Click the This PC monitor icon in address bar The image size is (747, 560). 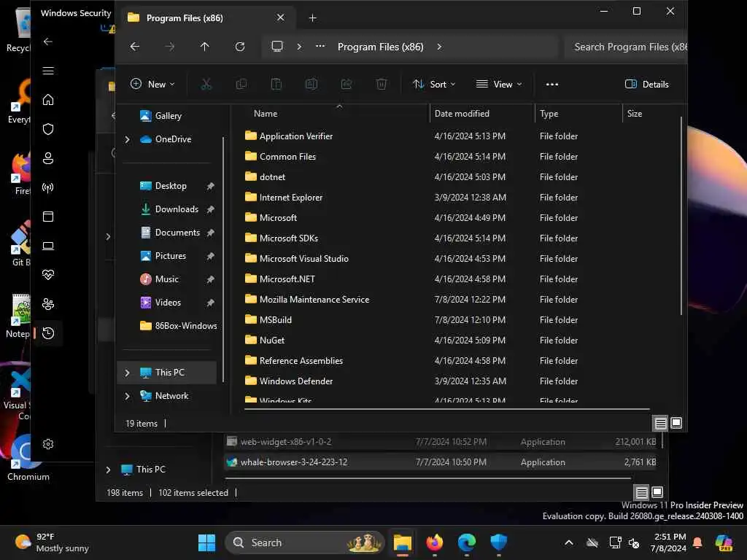[277, 46]
